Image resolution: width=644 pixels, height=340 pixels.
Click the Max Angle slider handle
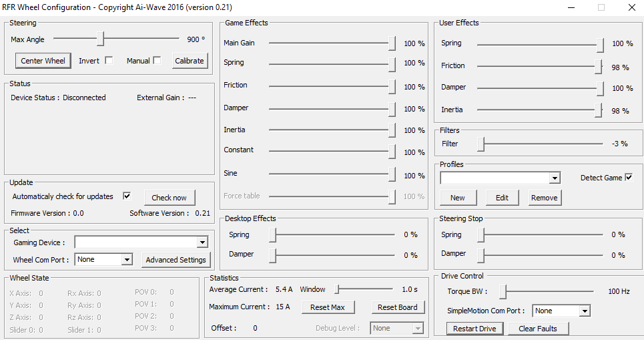(x=101, y=39)
